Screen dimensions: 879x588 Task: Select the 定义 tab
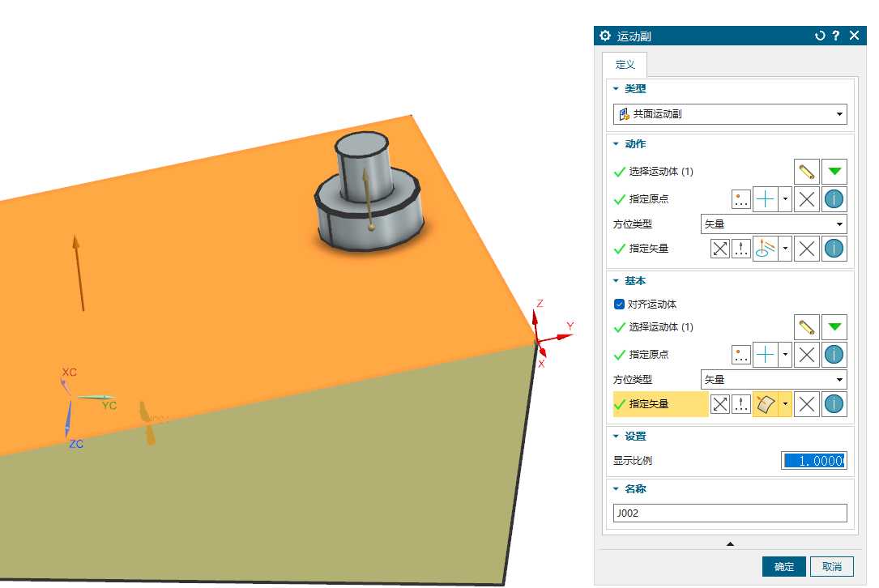[x=625, y=64]
